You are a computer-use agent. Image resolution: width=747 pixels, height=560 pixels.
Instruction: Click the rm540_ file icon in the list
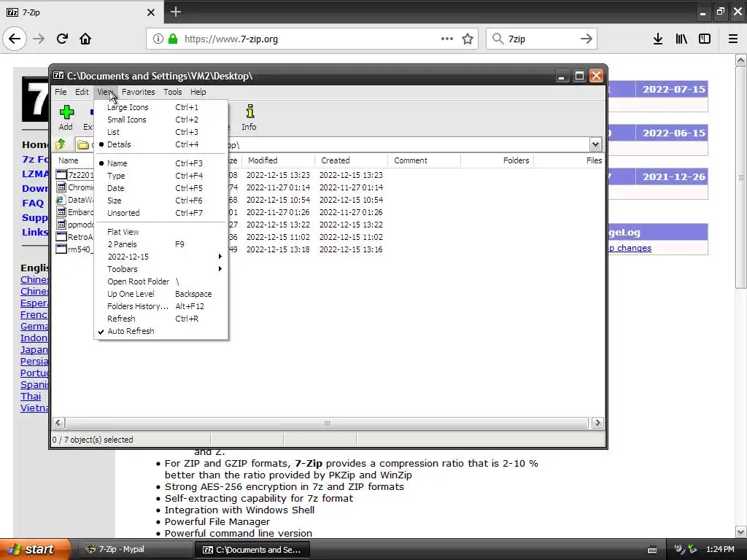click(61, 249)
